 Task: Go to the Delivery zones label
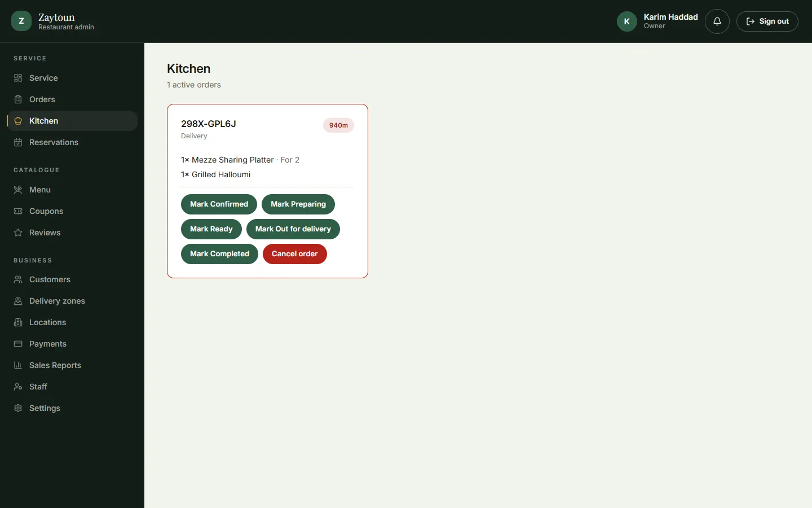tap(57, 301)
